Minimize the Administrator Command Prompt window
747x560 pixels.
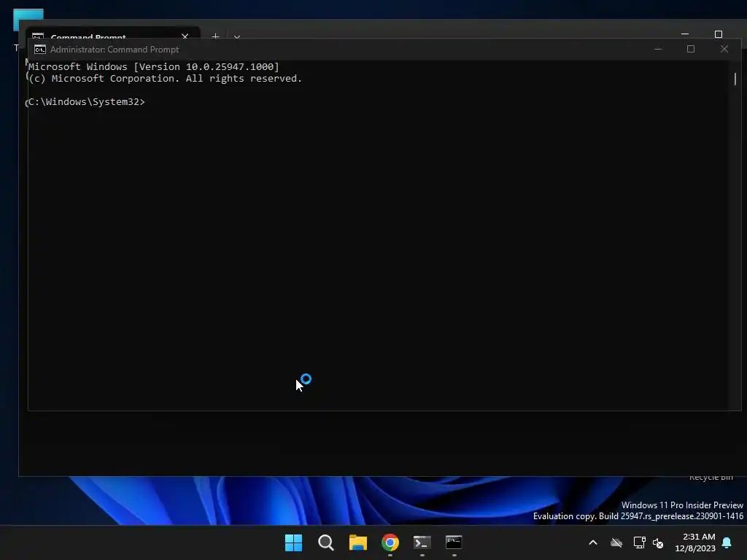[658, 49]
